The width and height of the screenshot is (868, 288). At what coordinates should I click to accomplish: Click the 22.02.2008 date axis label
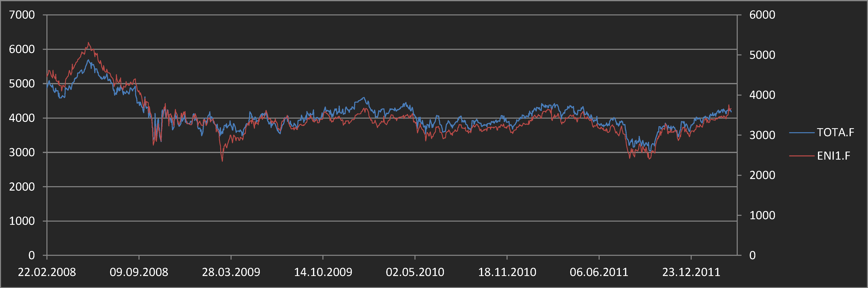click(47, 272)
